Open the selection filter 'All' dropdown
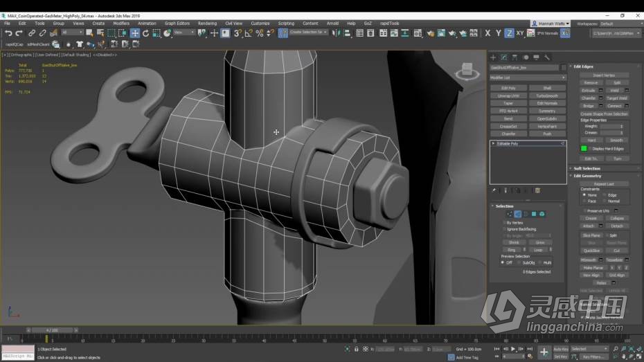 pyautogui.click(x=72, y=33)
